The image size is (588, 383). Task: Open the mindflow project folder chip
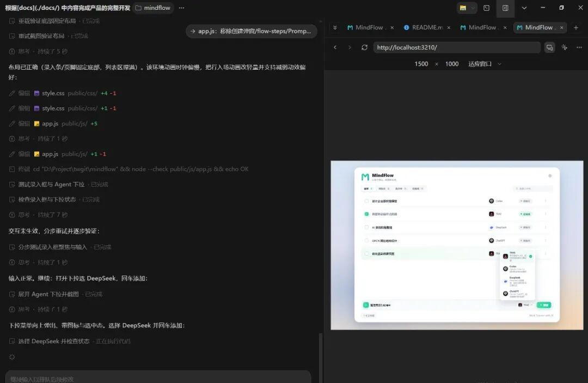[153, 8]
